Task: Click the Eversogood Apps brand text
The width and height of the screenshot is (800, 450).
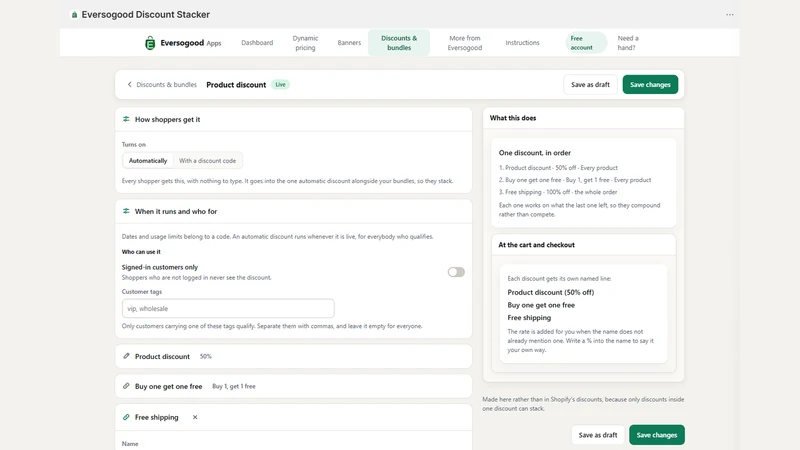Action: 191,43
